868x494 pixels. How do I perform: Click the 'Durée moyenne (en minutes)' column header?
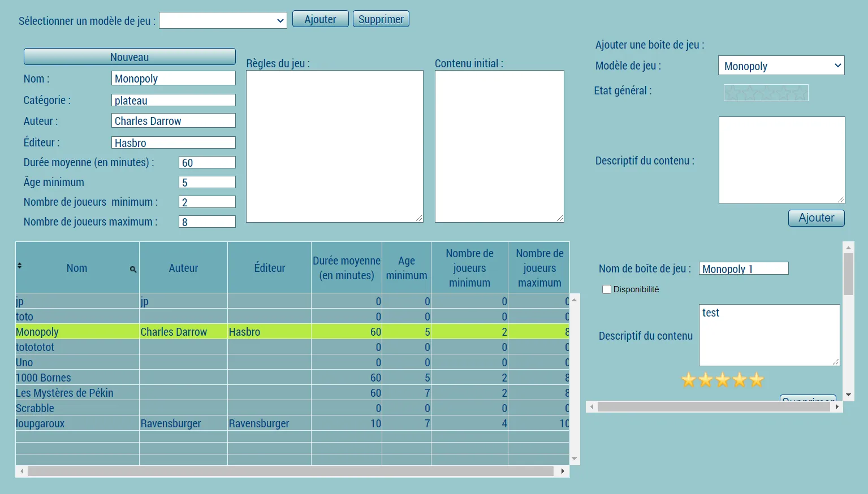[x=347, y=268]
